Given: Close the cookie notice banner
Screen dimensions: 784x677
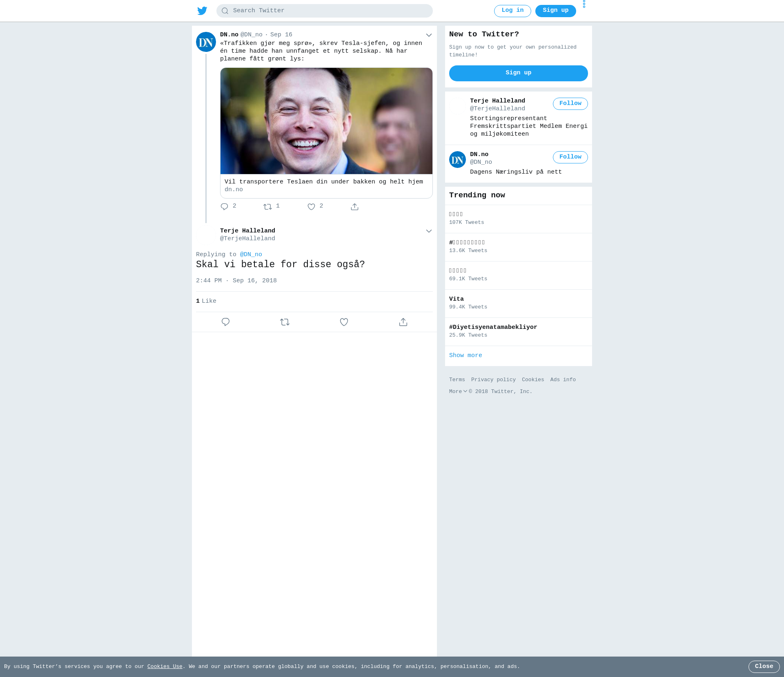Looking at the screenshot, I should (x=764, y=667).
